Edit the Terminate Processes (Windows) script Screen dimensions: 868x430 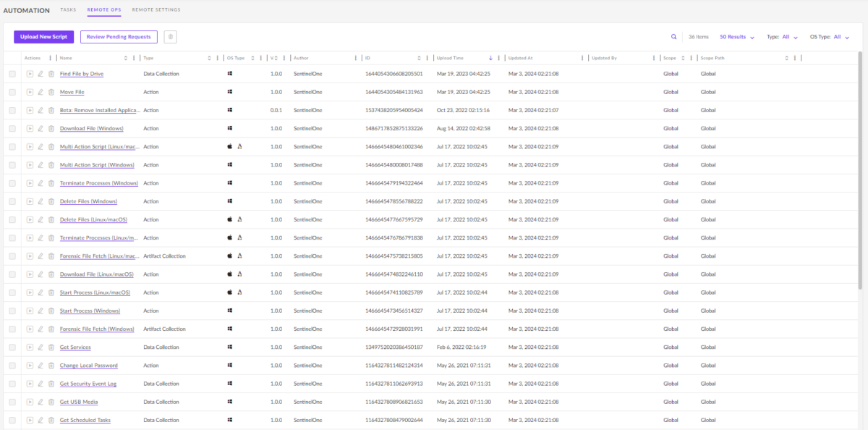41,182
